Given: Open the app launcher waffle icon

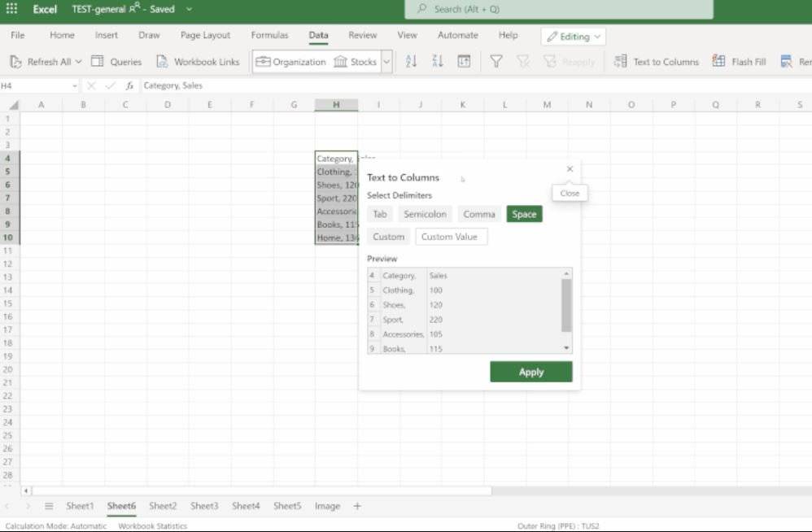Looking at the screenshot, I should (x=11, y=9).
